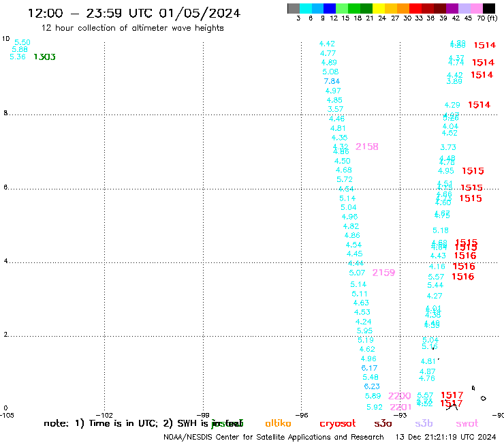The image size is (504, 443).
Task: Click the pink 70 ft legend swatch
Action: tap(476, 8)
